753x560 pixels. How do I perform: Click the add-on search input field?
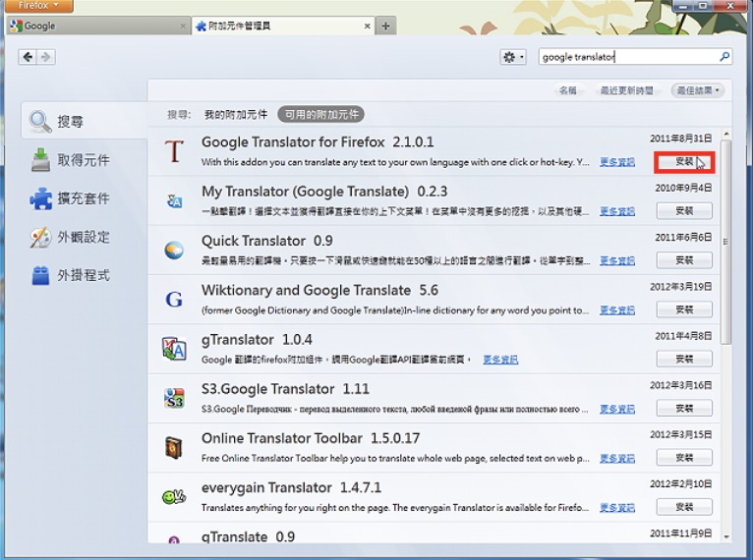(628, 57)
